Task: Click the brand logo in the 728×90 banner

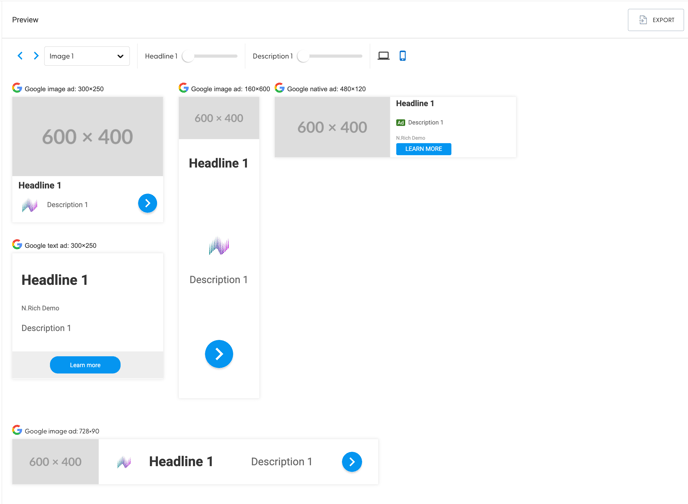Action: pos(124,462)
